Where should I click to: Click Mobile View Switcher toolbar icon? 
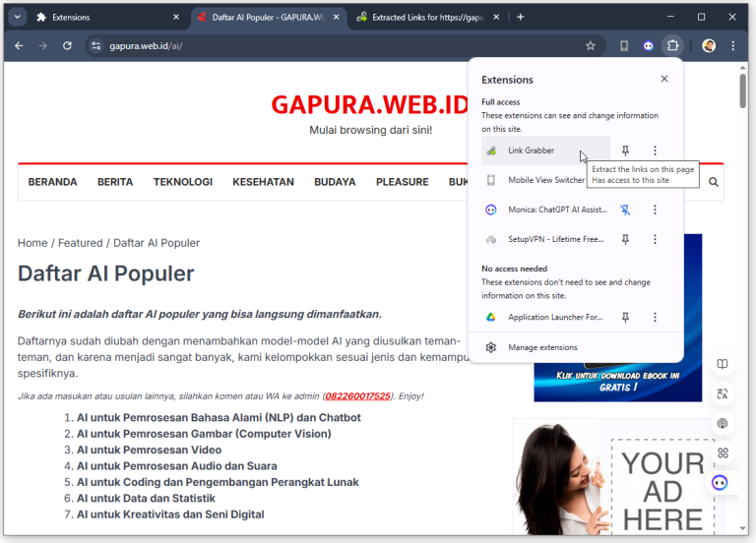point(624,46)
